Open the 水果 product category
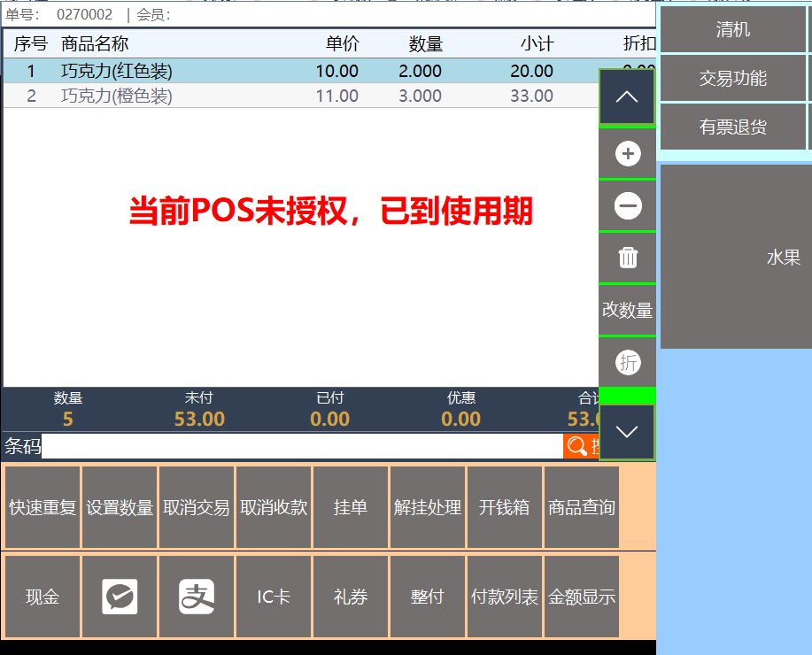The width and height of the screenshot is (812, 655). pos(783,258)
